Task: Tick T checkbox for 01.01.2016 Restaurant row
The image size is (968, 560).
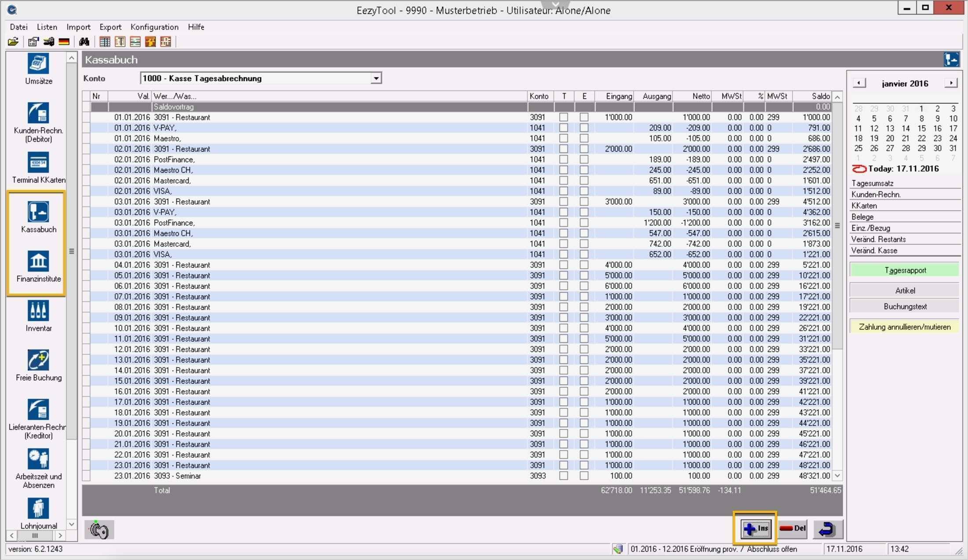Action: 563,117
